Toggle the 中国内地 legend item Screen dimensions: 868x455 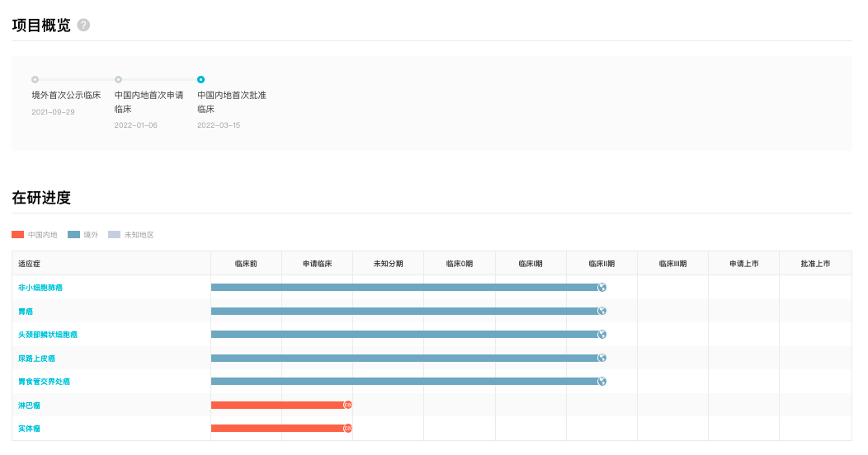(x=35, y=235)
